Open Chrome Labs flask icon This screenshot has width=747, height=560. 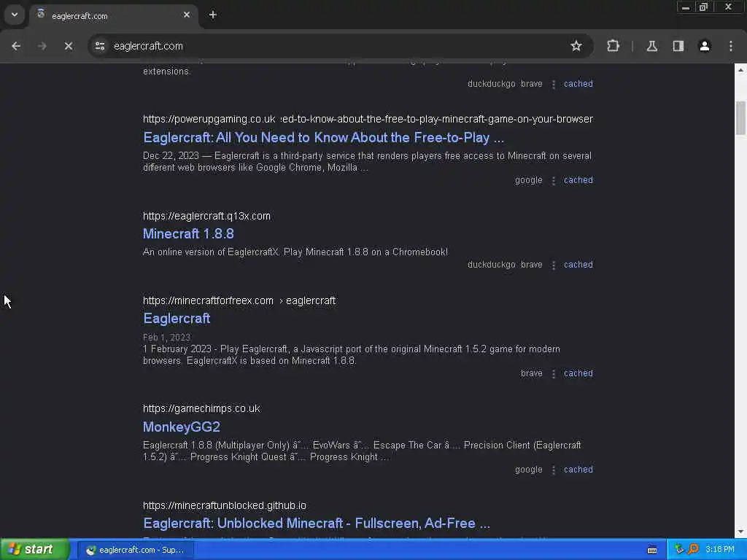point(651,46)
